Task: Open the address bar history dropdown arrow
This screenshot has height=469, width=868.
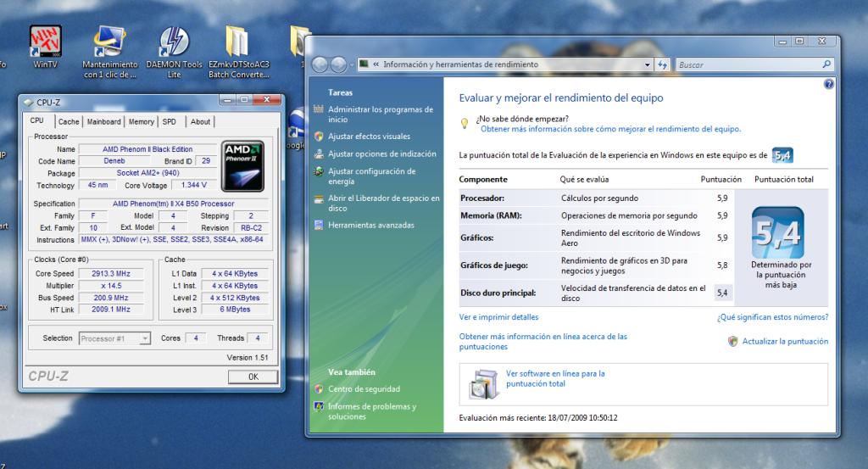Action: (648, 64)
